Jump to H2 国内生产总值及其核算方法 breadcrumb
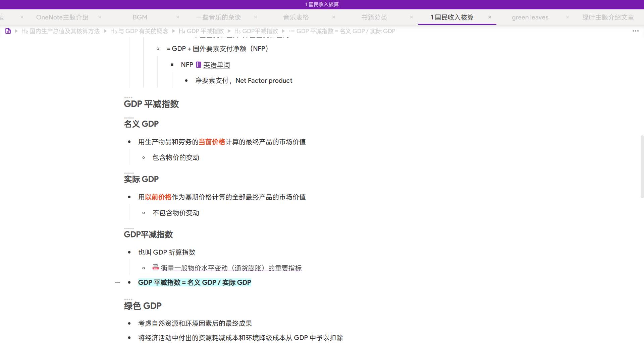The image size is (644, 345). point(60,31)
